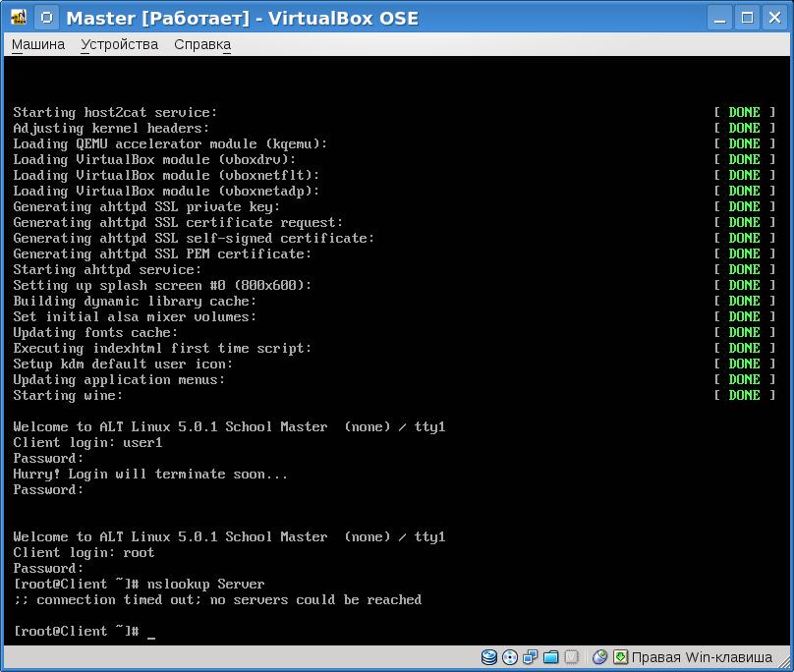Open the CD/DVD drive status icon
Image resolution: width=794 pixels, height=672 pixels.
[509, 656]
